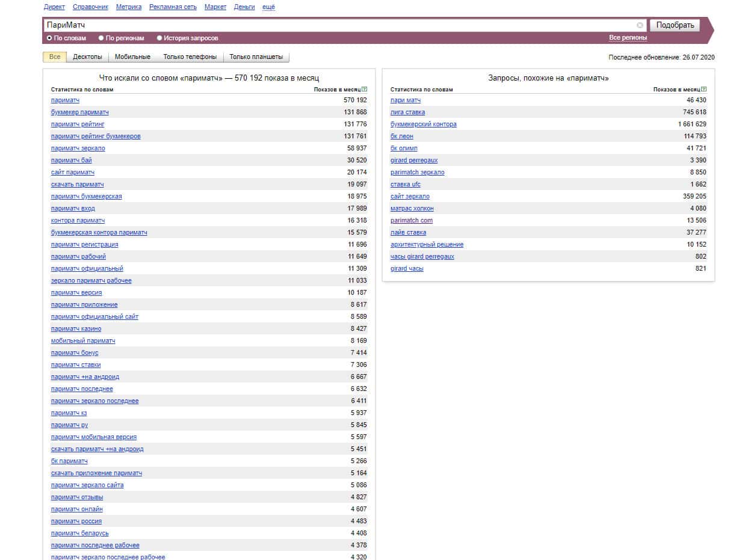Select the 'Только телефоны' tab

[x=190, y=57]
